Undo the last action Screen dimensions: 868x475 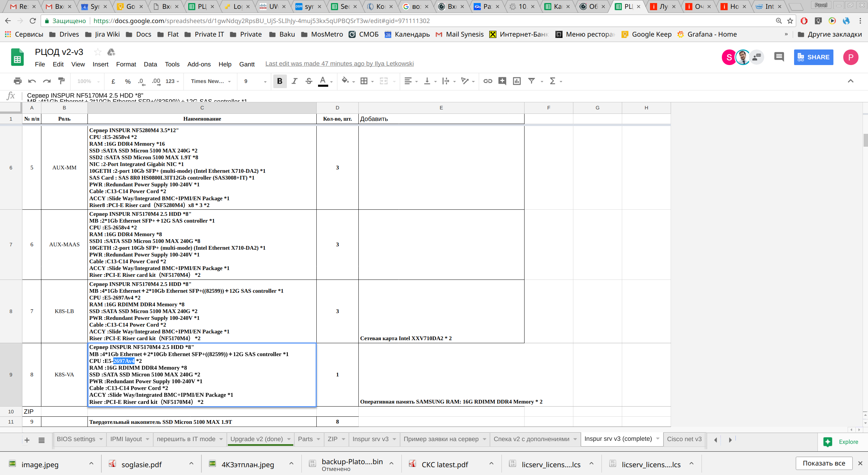click(32, 81)
